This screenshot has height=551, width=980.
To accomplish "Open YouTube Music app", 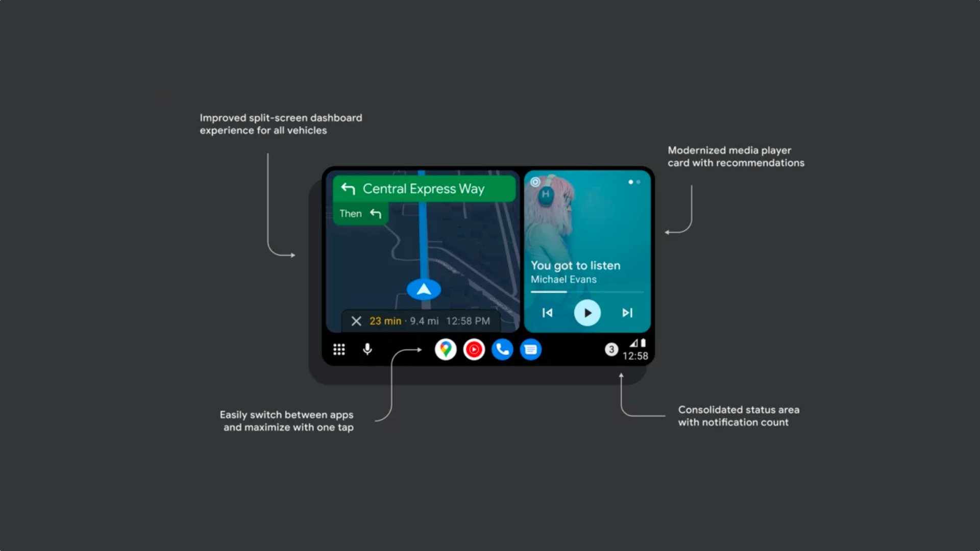I will (x=473, y=349).
